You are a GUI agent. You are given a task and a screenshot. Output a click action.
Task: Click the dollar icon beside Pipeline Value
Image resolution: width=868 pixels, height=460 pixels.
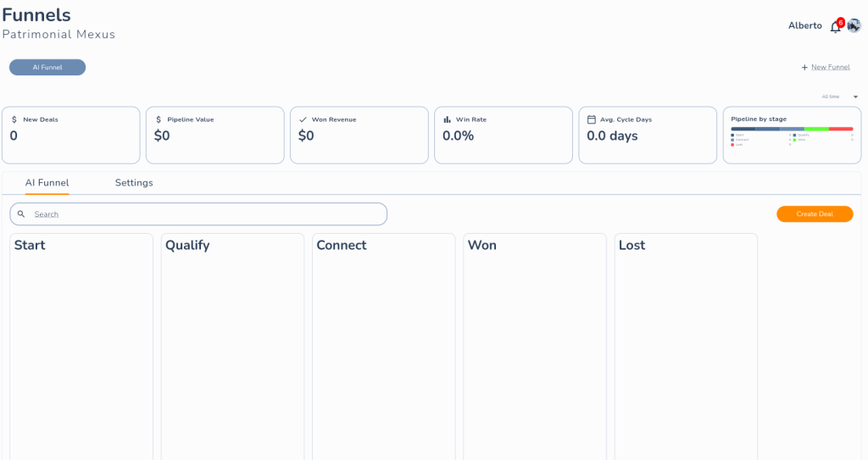point(159,119)
